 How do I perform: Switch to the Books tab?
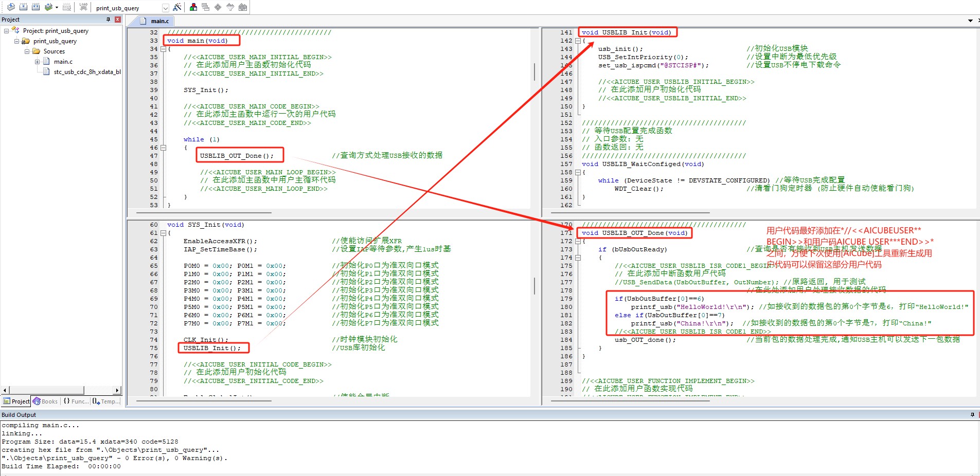coord(45,401)
